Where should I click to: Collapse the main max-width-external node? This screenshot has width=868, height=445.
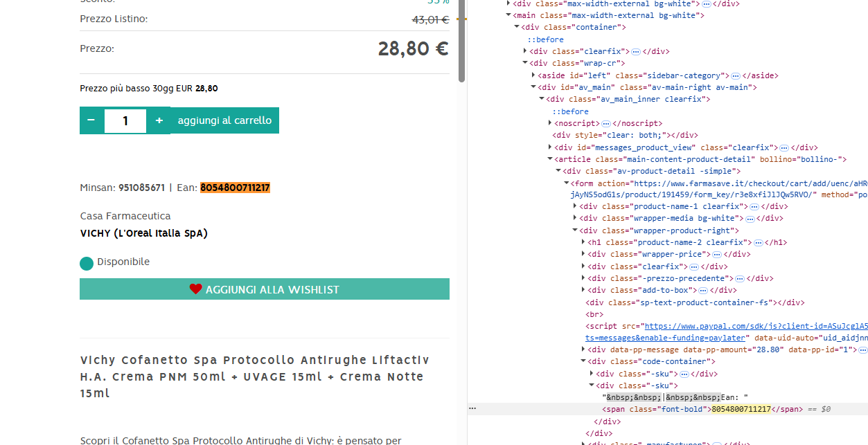[x=508, y=15]
